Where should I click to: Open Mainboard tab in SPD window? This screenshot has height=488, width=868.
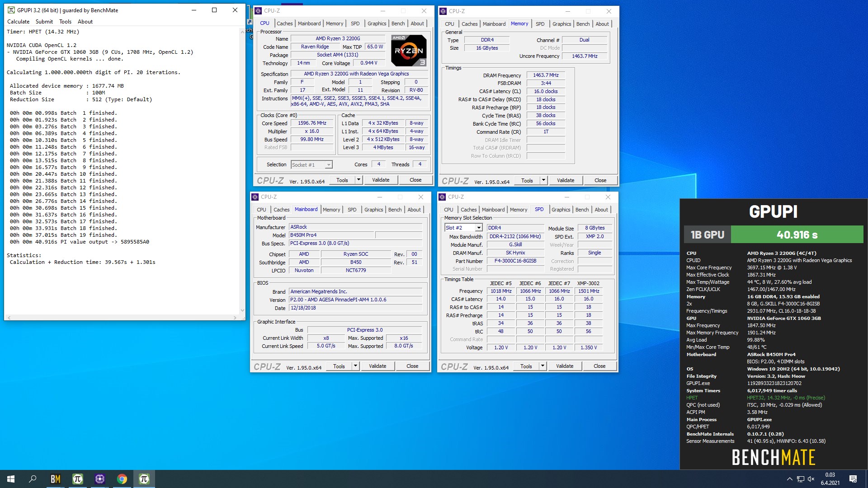click(493, 210)
